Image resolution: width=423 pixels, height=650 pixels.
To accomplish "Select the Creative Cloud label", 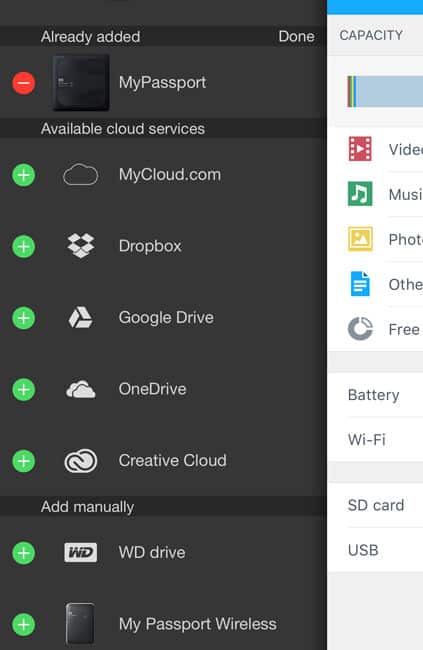I will tap(173, 461).
